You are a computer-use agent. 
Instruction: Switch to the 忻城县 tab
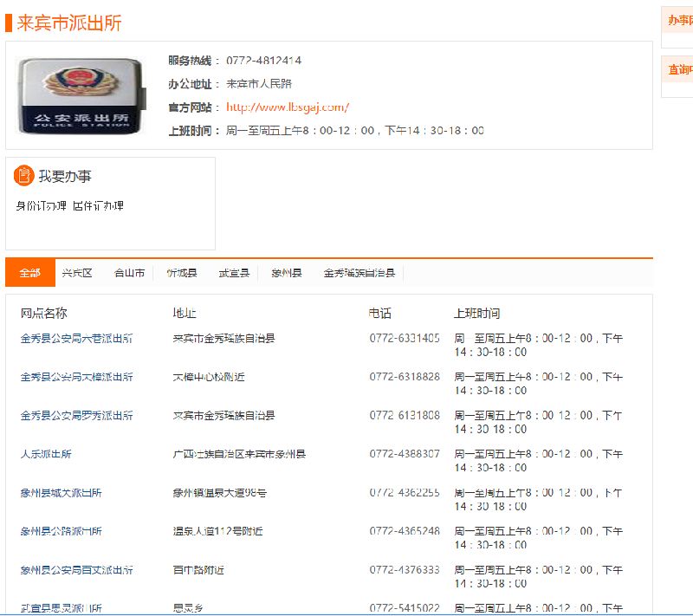pos(182,273)
